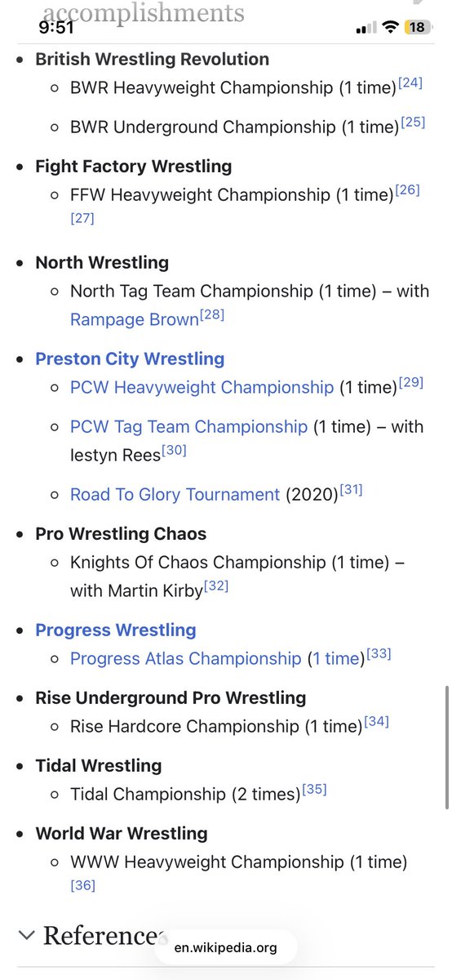The height and width of the screenshot is (980, 452).
Task: Open citation 36 under WWW Heavyweight Championship
Action: (x=83, y=884)
